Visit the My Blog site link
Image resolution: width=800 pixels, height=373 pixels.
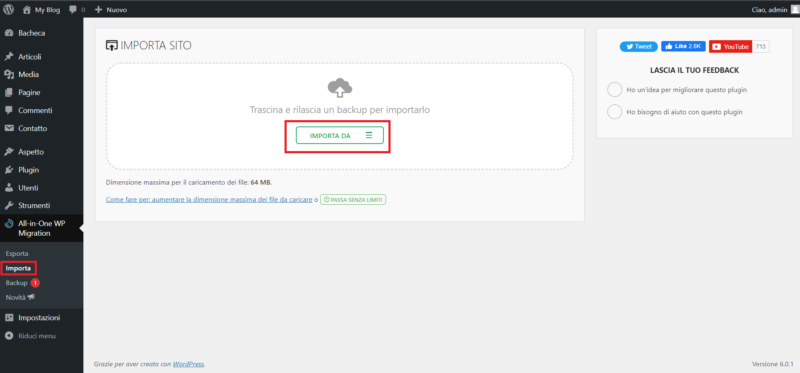(41, 10)
